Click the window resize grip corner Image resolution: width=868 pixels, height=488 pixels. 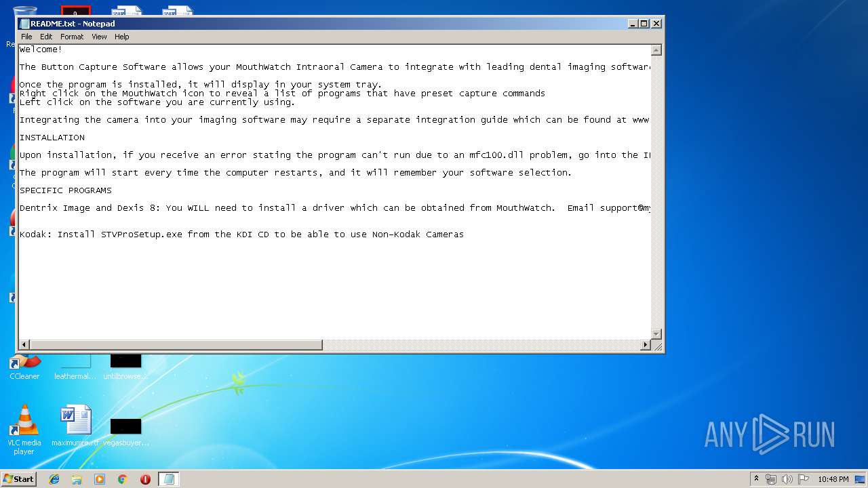click(656, 346)
